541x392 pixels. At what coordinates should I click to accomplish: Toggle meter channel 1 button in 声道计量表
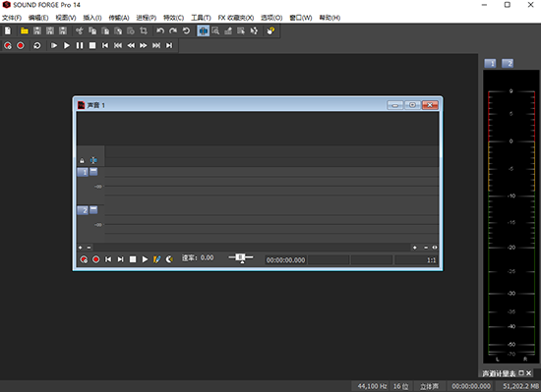coord(490,64)
